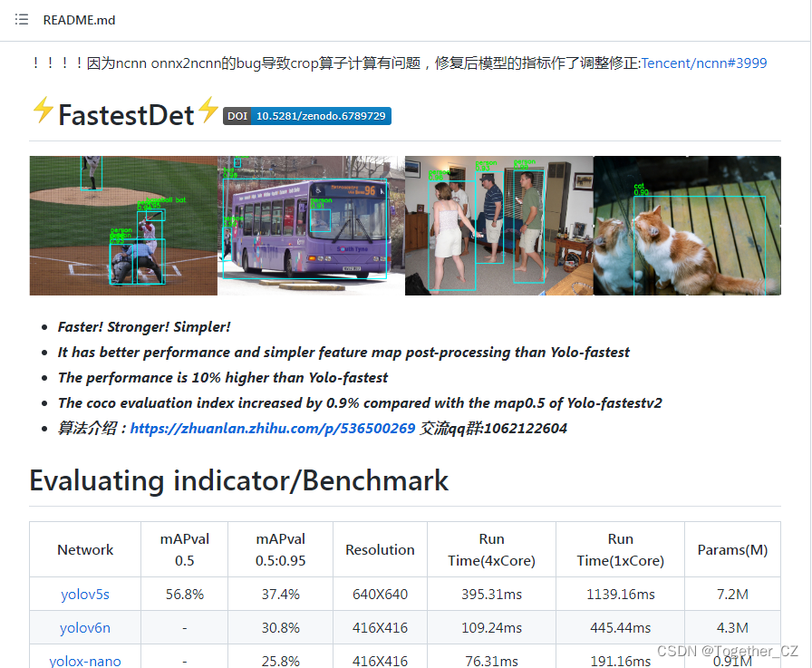812x668 pixels.
Task: Click the 395.31ms run time cell
Action: 491,594
